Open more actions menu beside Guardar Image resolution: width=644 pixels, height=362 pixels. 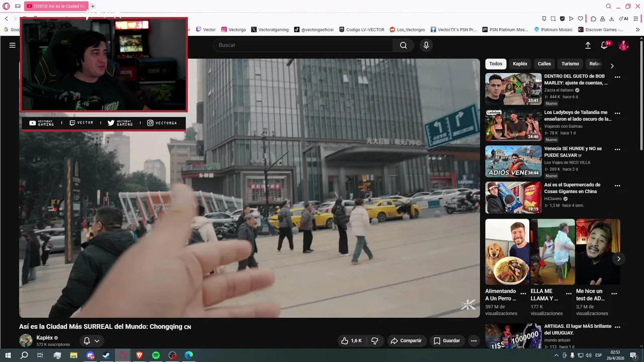(473, 340)
